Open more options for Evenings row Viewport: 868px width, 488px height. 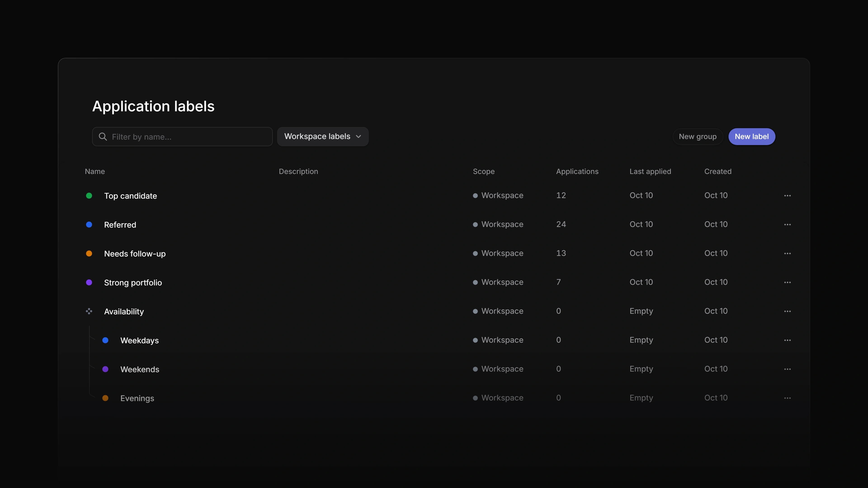787,398
